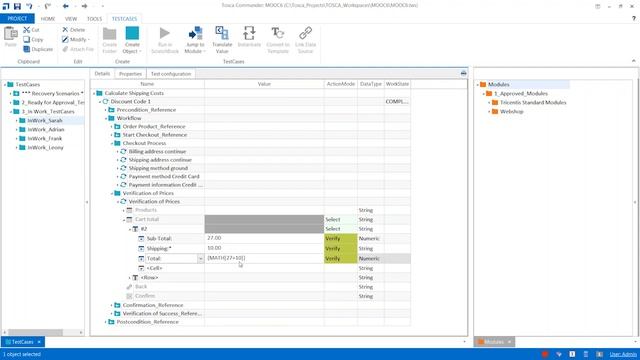This screenshot has height=360, width=640.
Task: Switch to the TOOLS ribbon tab
Action: [x=94, y=19]
